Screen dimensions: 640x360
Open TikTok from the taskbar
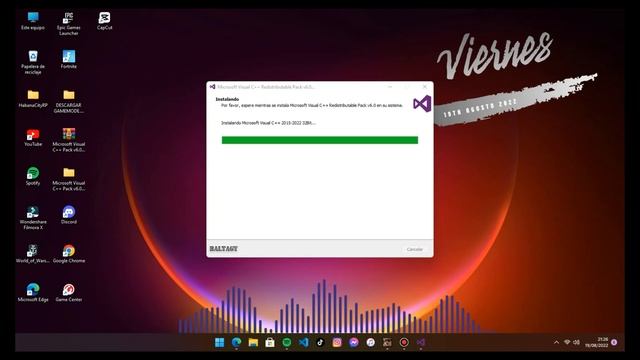tap(320, 342)
